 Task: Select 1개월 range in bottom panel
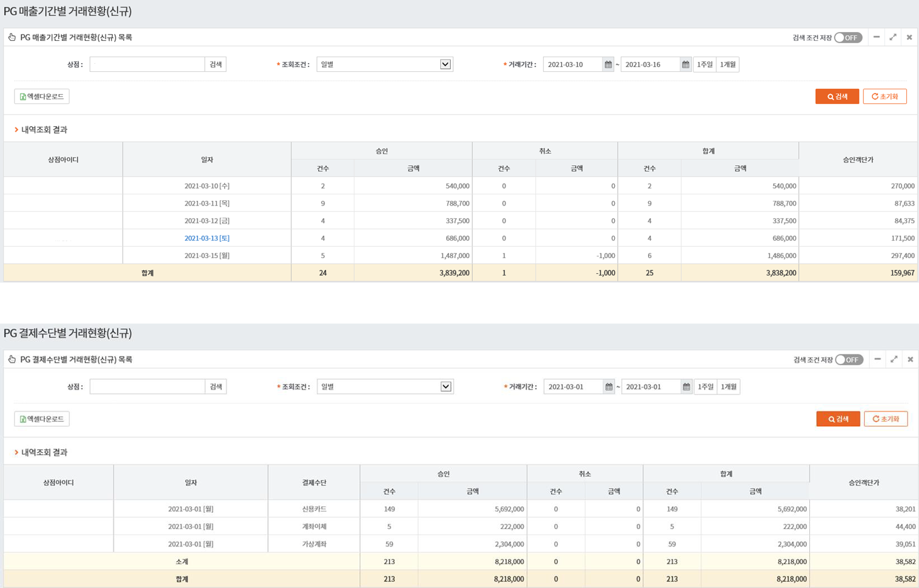(x=729, y=387)
